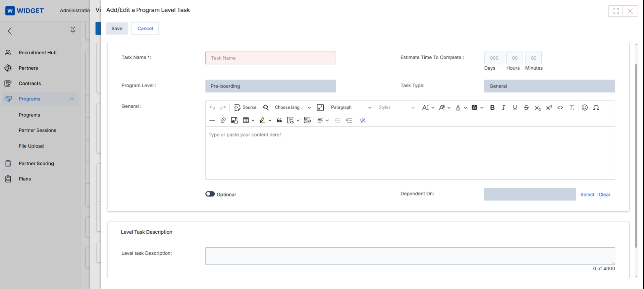Click the decrease indent icon
This screenshot has width=644, height=289.
[x=338, y=120]
